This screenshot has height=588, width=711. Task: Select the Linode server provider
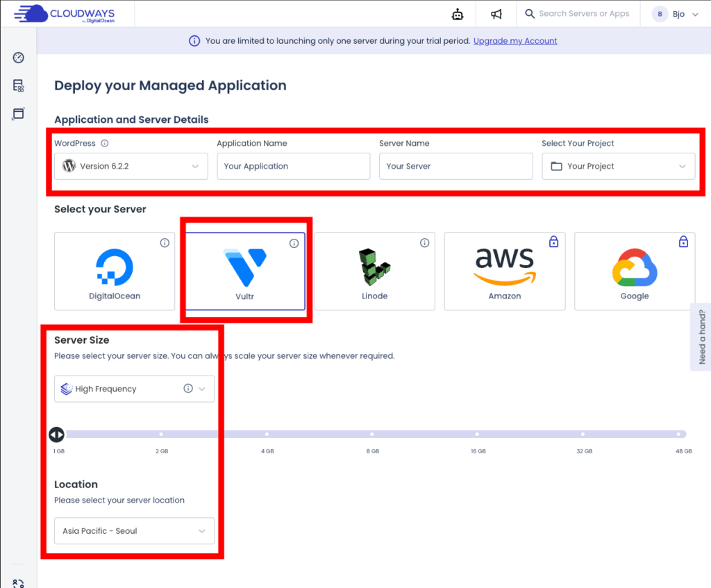tap(374, 271)
